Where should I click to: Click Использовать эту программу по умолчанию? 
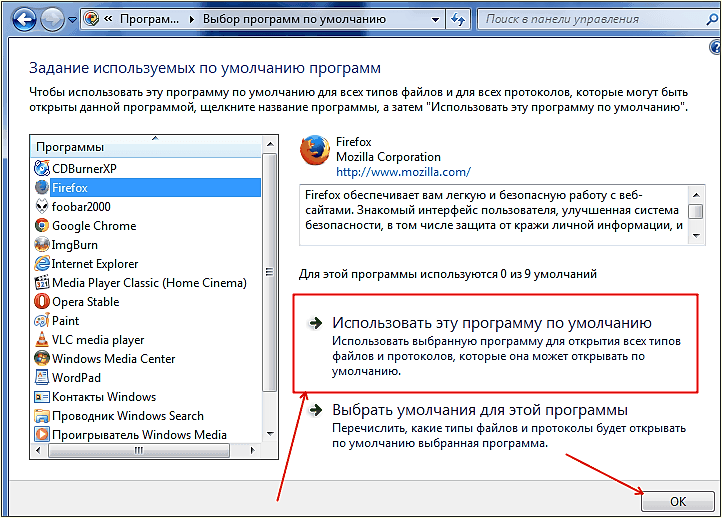pyautogui.click(x=492, y=323)
